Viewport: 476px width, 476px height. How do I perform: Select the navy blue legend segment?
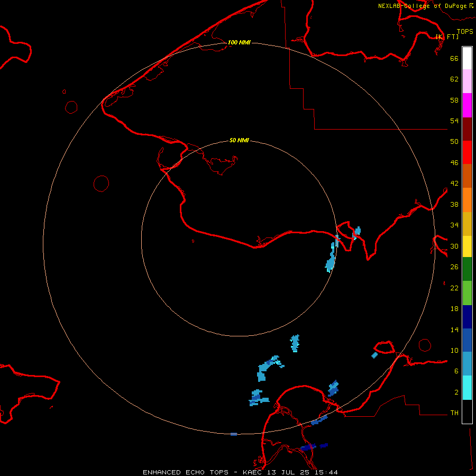[467, 317]
